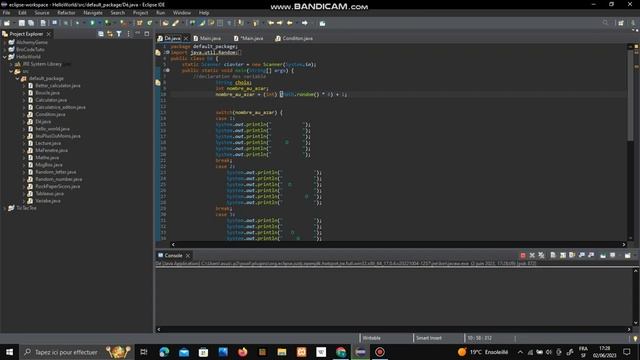
Task: Close the Dé.java editor tab
Action: 186,38
